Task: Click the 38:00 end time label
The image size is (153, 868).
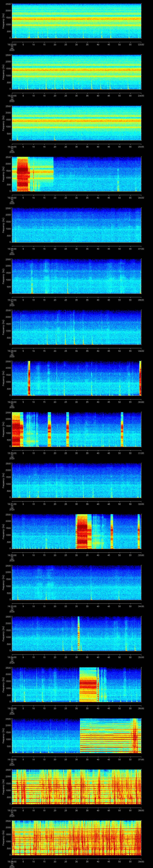Action: pos(141,811)
